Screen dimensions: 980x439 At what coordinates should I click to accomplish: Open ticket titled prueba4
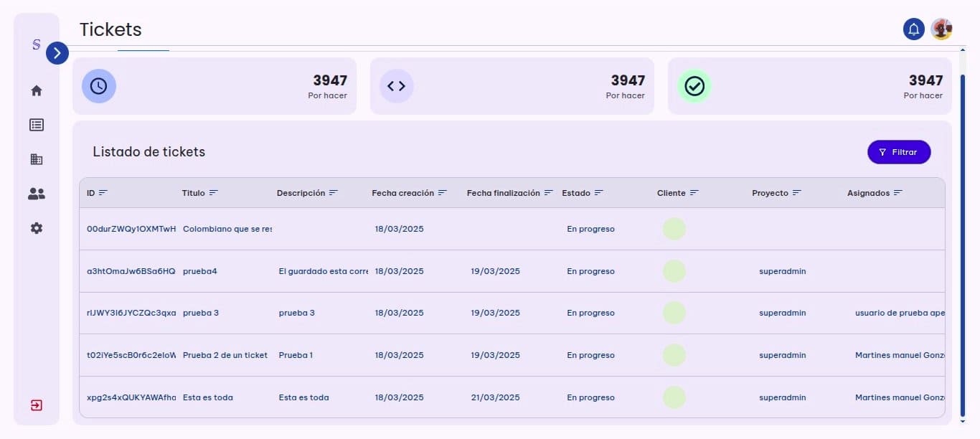coord(200,271)
